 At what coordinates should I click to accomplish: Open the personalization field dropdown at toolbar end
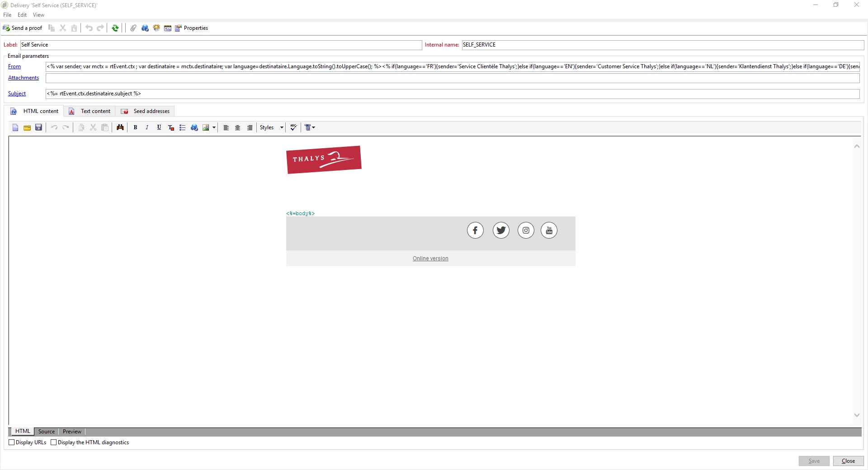310,127
